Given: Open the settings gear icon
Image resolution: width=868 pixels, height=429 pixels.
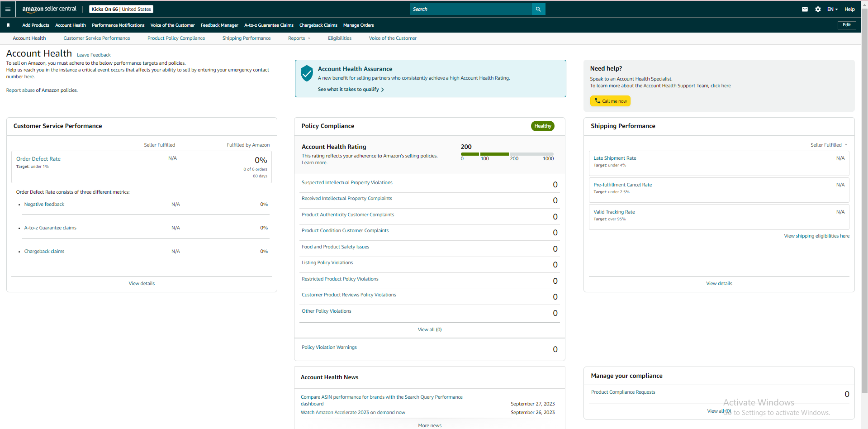Looking at the screenshot, I should tap(818, 9).
